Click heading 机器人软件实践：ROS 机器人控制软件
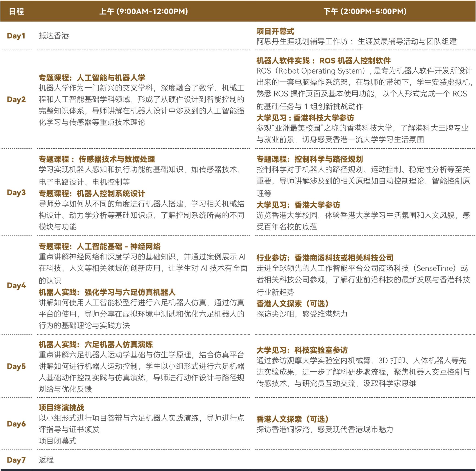Image resolution: width=476 pixels, height=471 pixels. pos(324,61)
